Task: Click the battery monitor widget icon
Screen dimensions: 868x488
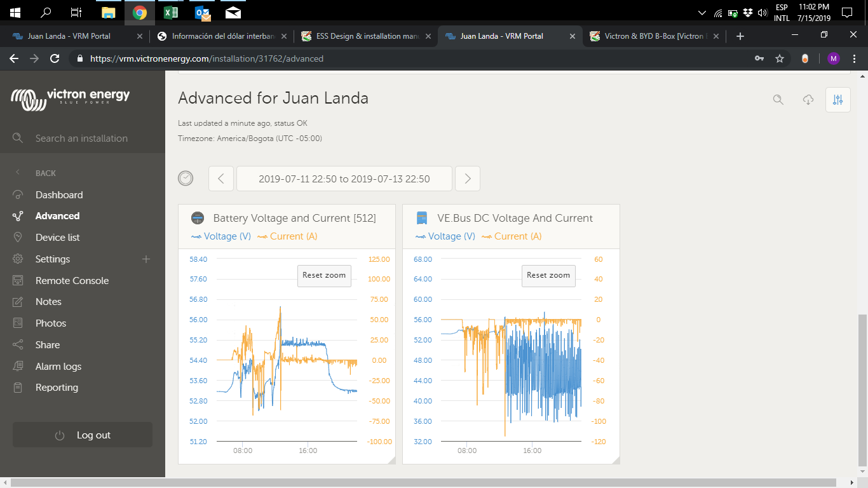Action: click(x=198, y=218)
